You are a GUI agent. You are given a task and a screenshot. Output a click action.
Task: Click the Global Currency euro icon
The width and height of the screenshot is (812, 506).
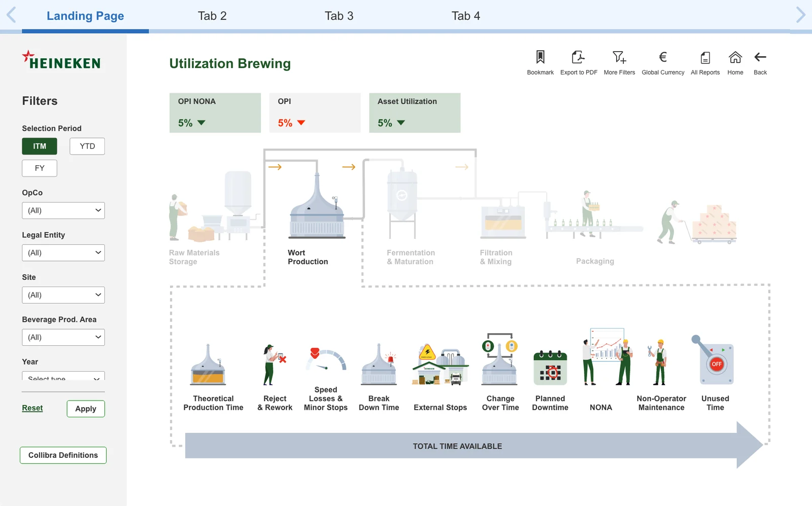tap(663, 57)
